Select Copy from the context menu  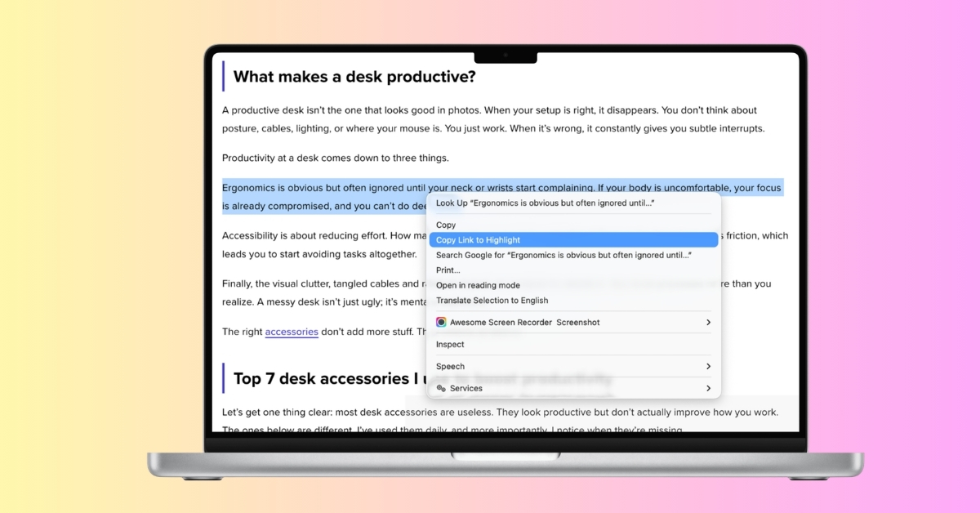tap(446, 225)
